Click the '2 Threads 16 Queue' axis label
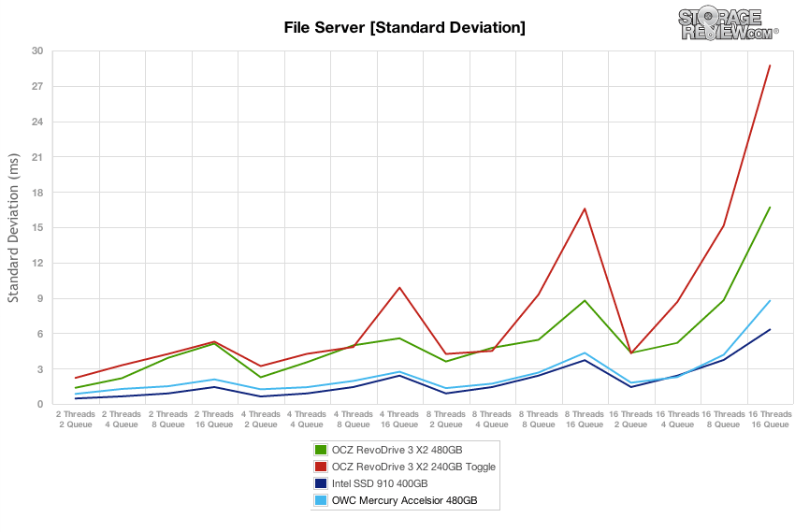 pyautogui.click(x=214, y=420)
